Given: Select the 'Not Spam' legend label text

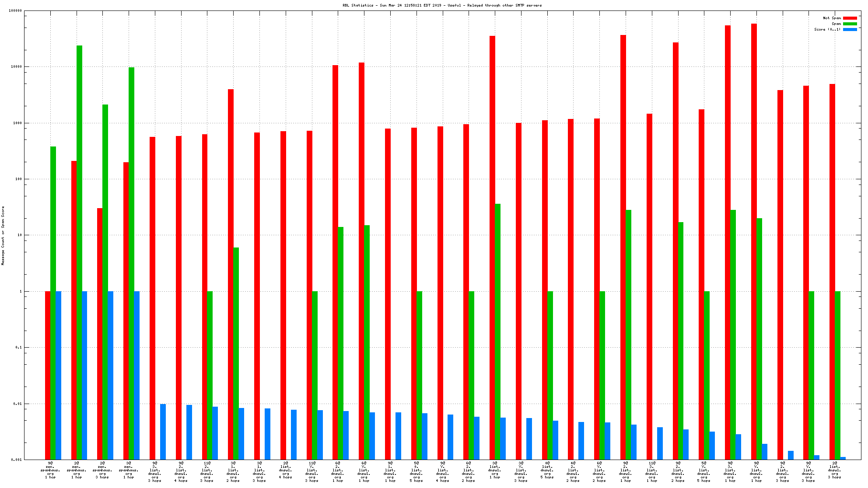Looking at the screenshot, I should [x=832, y=18].
